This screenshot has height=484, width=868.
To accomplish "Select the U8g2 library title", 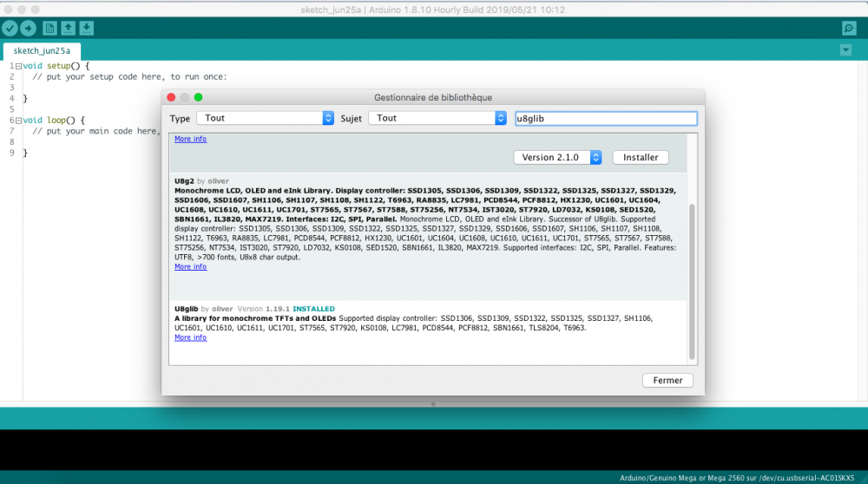I will [184, 181].
